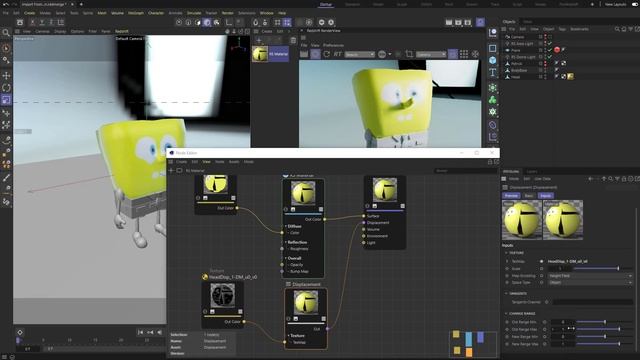Click the trash delete icon in material manager

(293, 40)
